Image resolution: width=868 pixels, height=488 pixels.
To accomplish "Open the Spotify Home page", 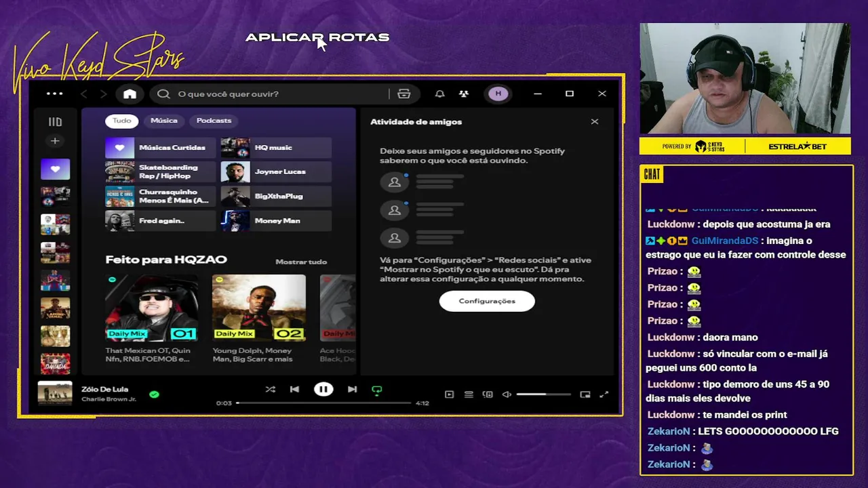I will click(x=130, y=94).
